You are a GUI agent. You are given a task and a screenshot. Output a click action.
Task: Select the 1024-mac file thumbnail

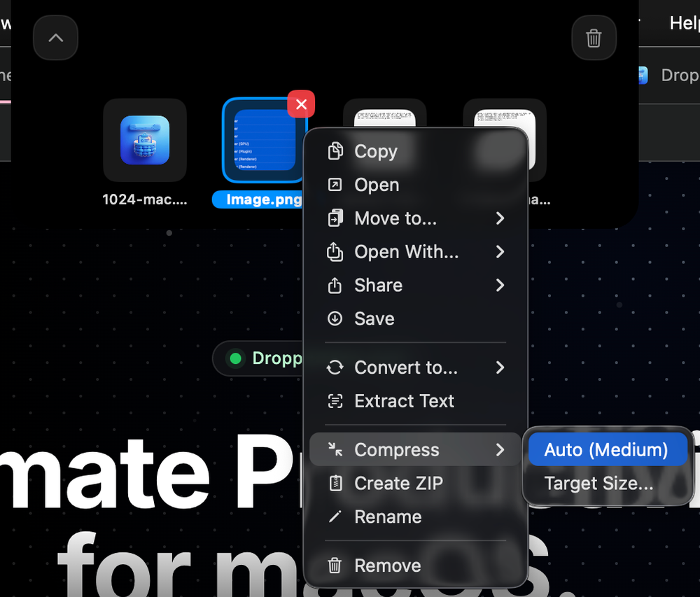[145, 140]
